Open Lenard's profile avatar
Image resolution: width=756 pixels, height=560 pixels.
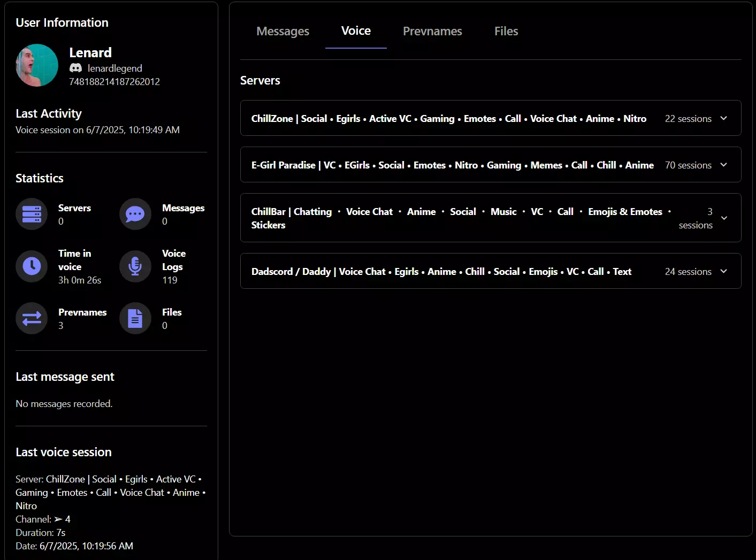(37, 65)
